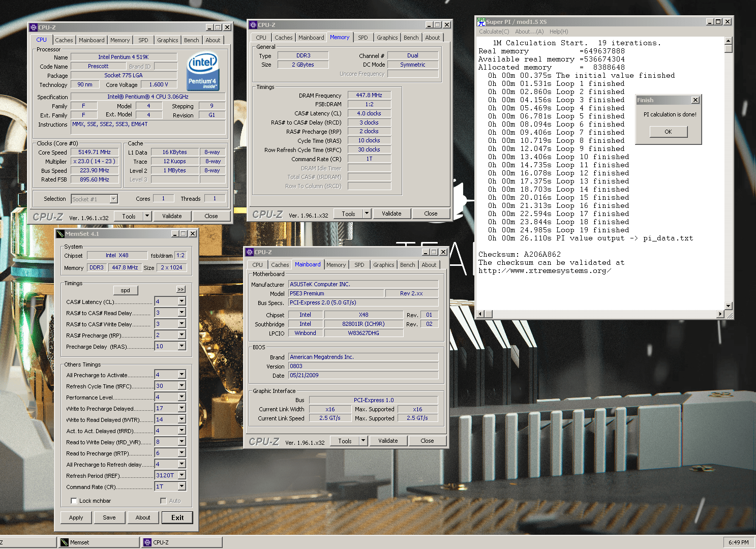
Task: Expand the Refresh Period (tREF) dropdown
Action: [182, 475]
